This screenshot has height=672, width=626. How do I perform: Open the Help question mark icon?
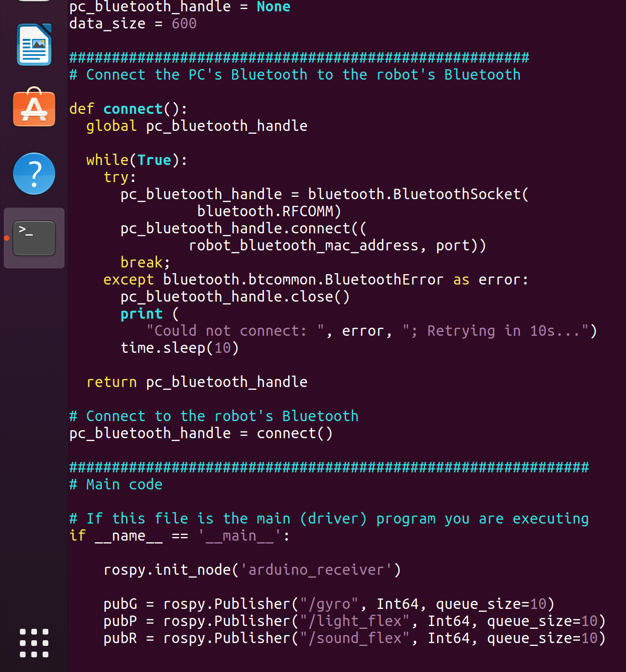[34, 174]
